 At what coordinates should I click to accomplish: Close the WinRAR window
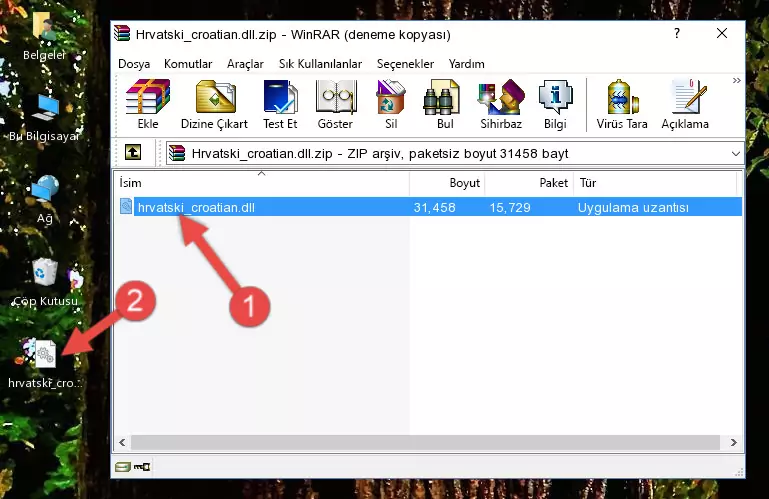tap(721, 33)
